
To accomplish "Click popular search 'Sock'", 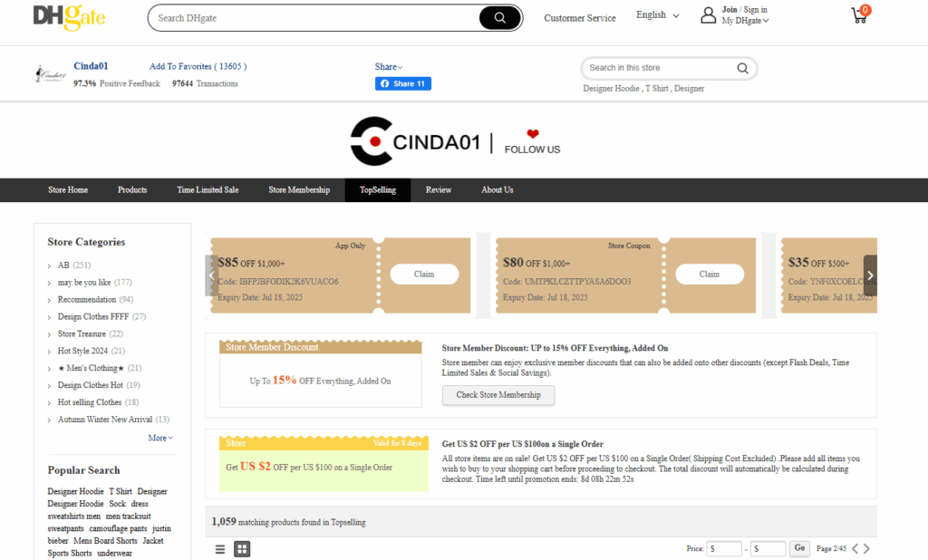I will click(117, 504).
